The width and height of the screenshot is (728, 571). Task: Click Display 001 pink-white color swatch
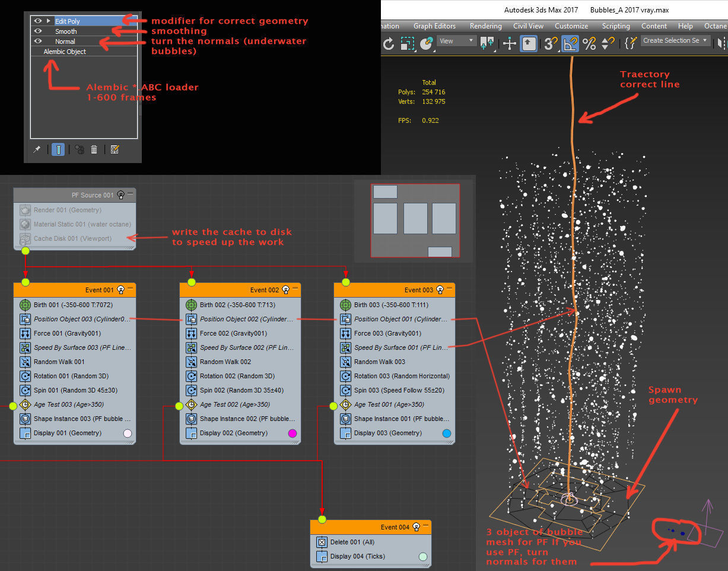pos(127,433)
